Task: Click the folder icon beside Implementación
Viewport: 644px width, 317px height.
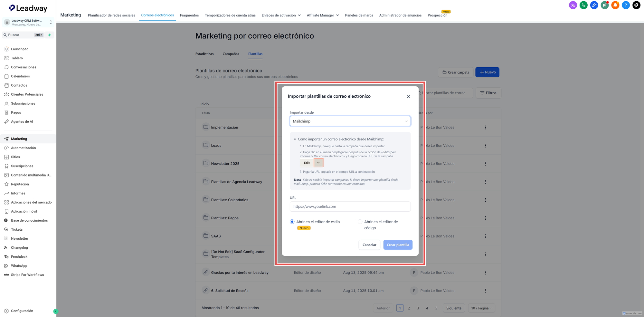Action: point(206,127)
